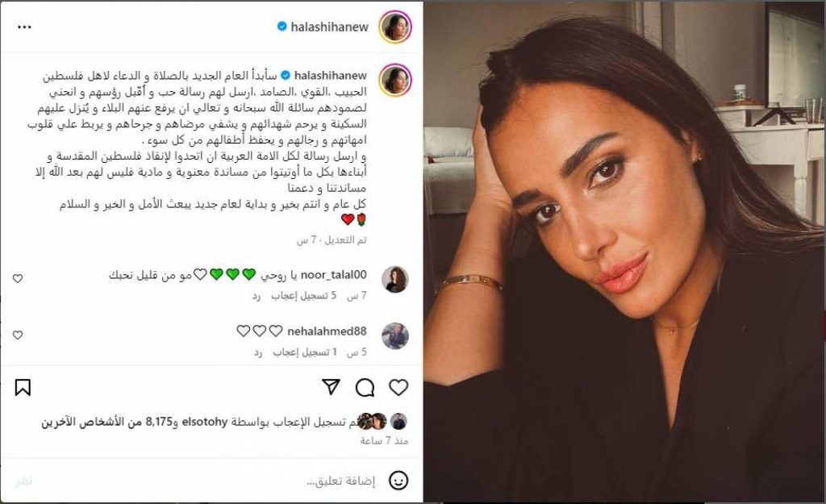Open the selfie photo on the right

[625, 252]
